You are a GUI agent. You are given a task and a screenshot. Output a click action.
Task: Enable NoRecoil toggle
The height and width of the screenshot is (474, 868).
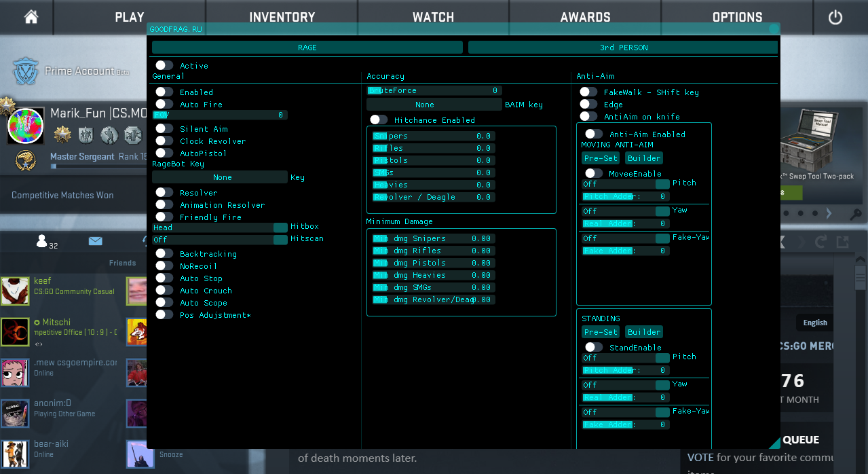pos(164,266)
